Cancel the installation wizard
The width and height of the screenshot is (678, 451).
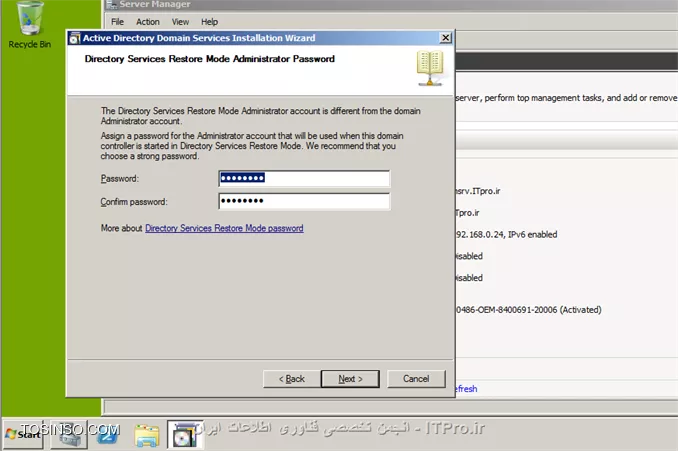(416, 379)
